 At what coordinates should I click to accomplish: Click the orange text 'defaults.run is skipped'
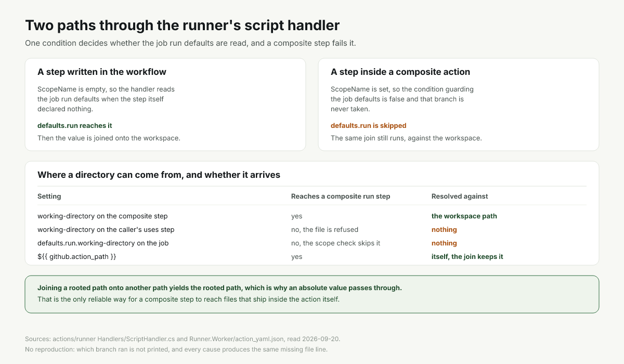click(x=369, y=126)
